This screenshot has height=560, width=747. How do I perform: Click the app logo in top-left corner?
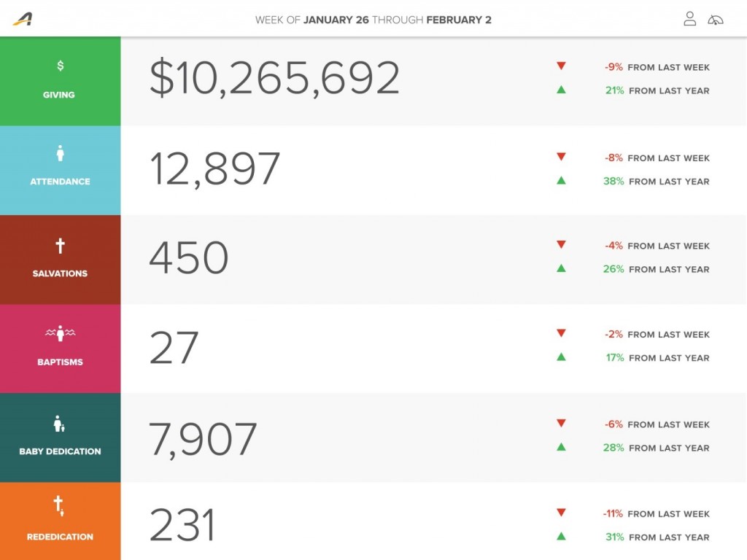23,19
